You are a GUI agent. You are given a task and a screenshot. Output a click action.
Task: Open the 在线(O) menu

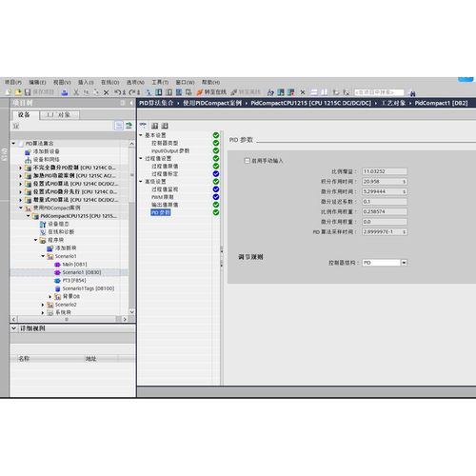[109, 82]
